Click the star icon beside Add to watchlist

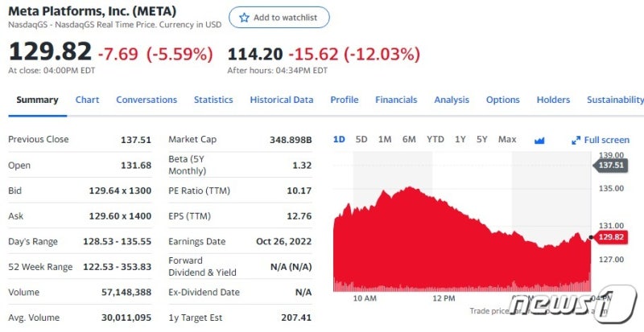click(x=242, y=18)
